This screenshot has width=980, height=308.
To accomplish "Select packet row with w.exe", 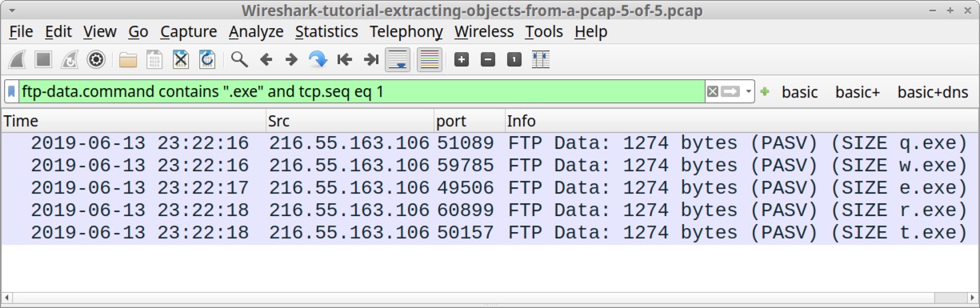I will pos(490,166).
